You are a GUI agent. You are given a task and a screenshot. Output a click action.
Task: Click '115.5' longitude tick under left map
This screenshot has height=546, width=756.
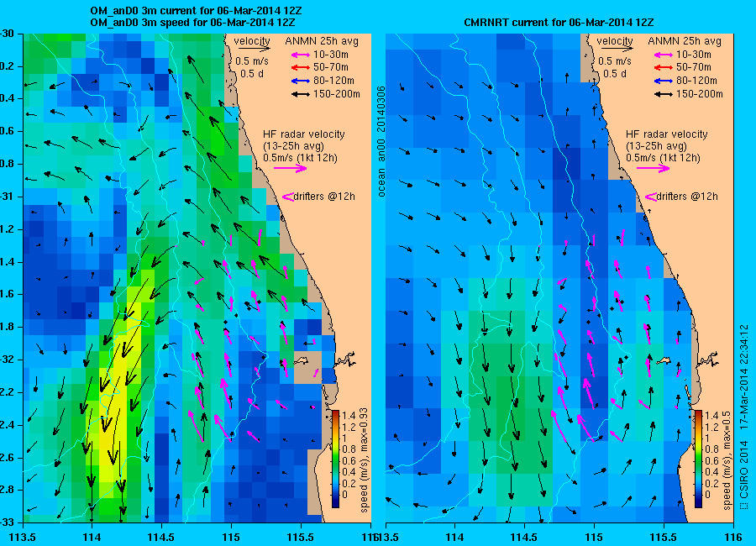click(x=301, y=537)
